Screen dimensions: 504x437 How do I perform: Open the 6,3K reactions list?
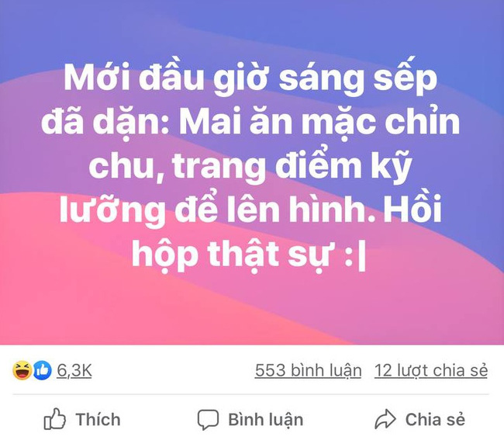[74, 370]
